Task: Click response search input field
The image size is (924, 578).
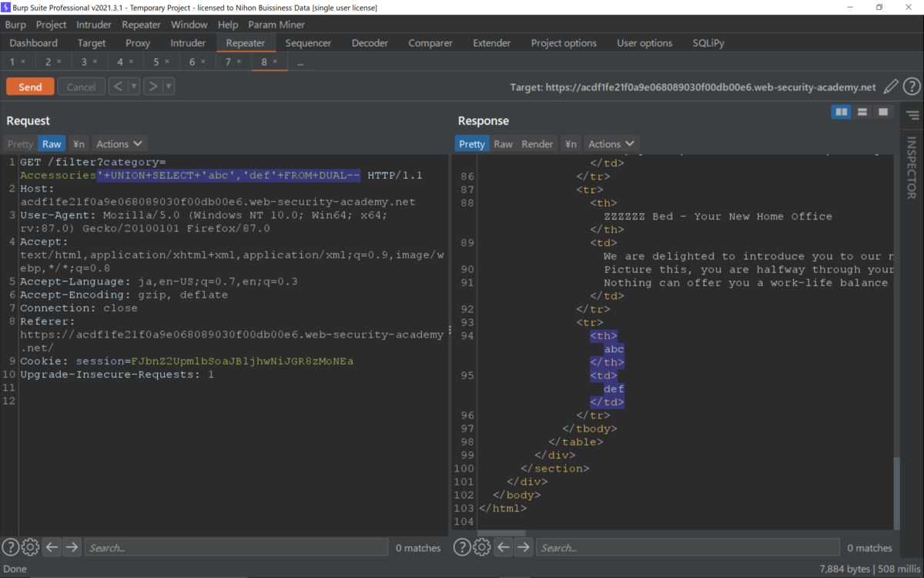Action: point(688,547)
